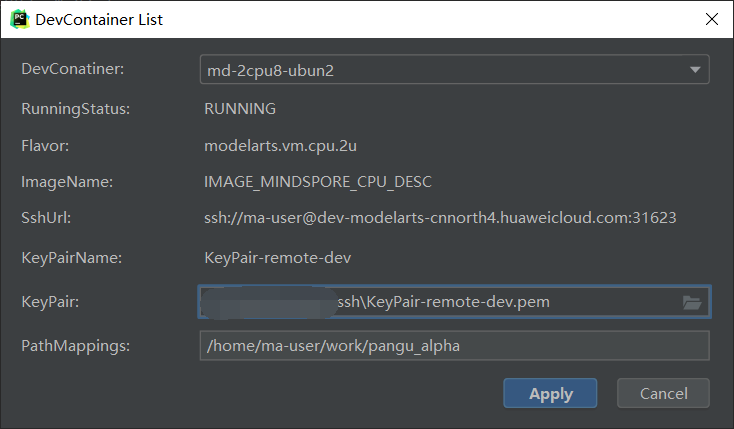Click the IMAGE_MINDSPORE_CPU_DESC image name

click(x=318, y=182)
